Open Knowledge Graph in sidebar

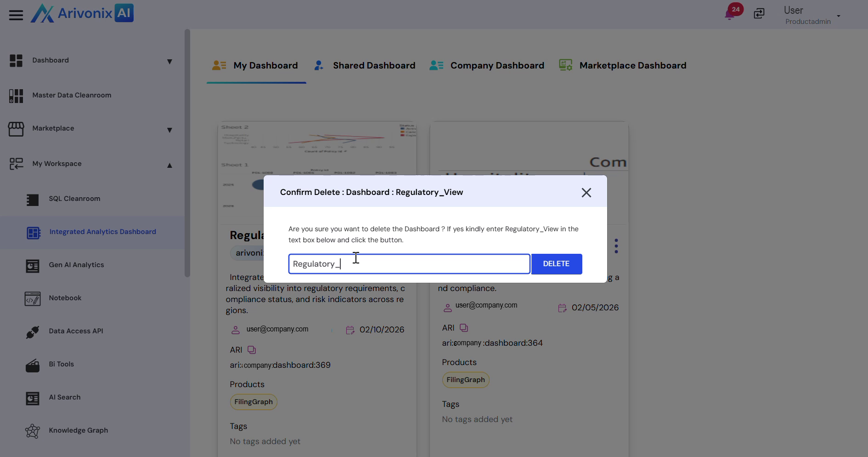point(78,430)
